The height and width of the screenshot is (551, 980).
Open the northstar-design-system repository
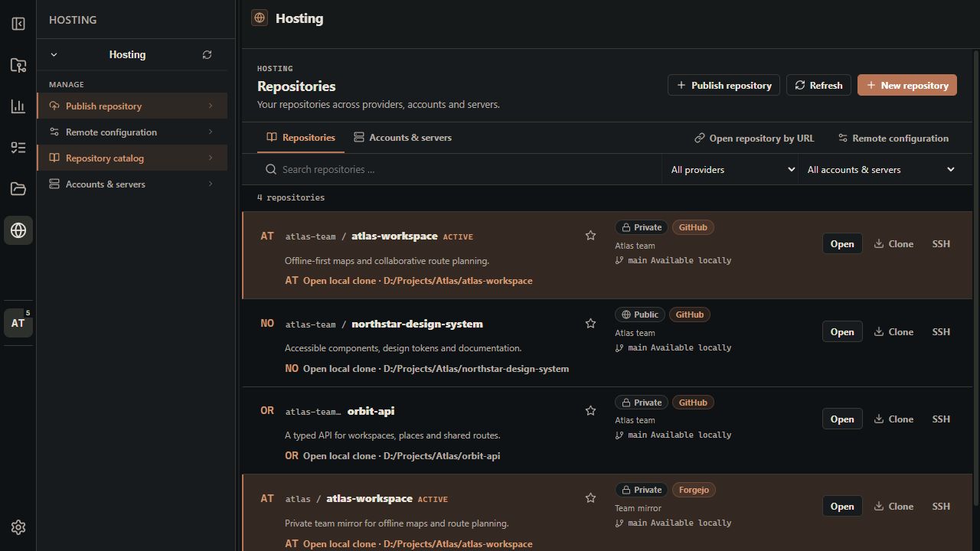coord(842,331)
